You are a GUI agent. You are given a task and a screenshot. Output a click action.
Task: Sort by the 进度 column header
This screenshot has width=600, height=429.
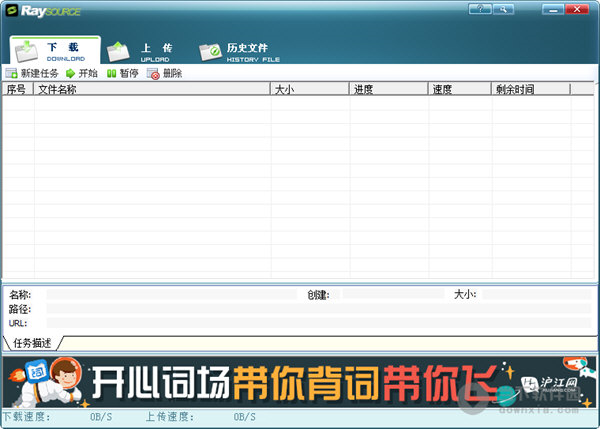(x=389, y=89)
